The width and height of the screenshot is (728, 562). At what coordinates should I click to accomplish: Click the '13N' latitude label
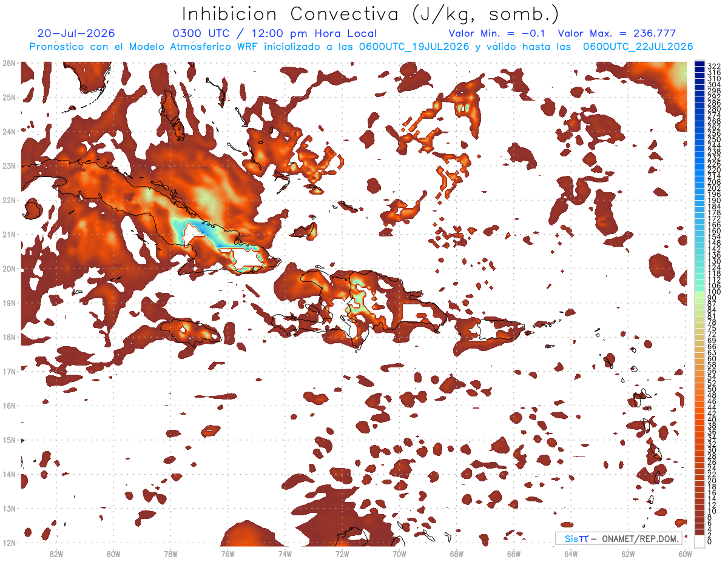8,509
